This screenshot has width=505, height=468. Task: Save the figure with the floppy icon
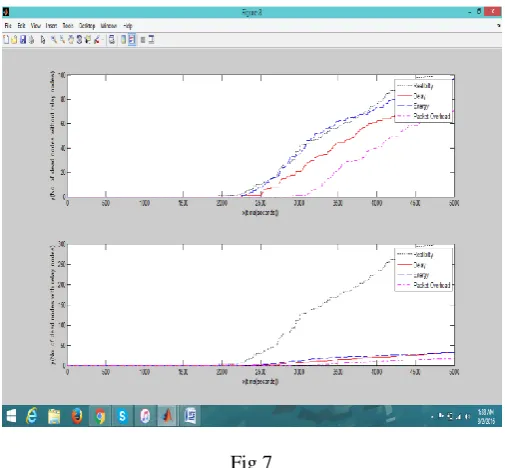coord(23,40)
